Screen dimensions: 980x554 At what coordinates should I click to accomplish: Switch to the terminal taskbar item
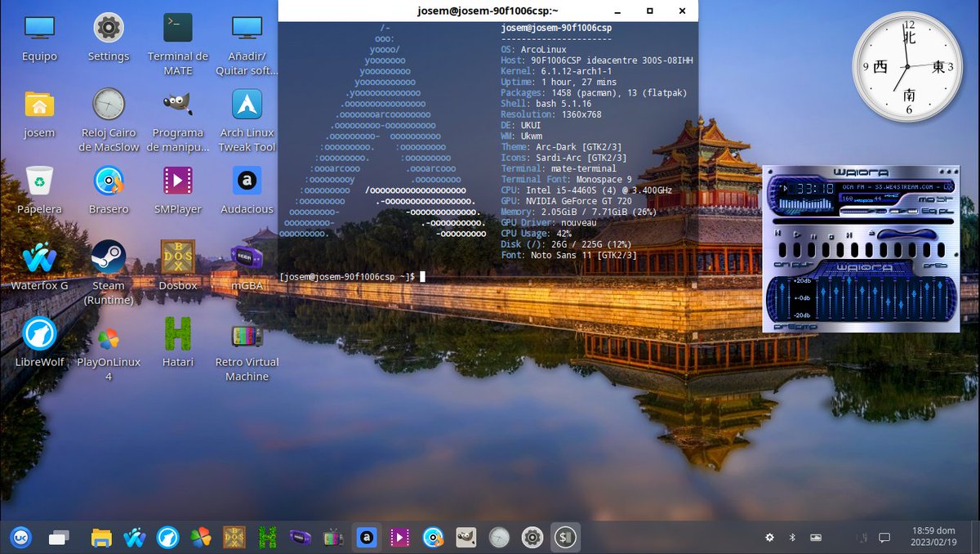click(565, 537)
